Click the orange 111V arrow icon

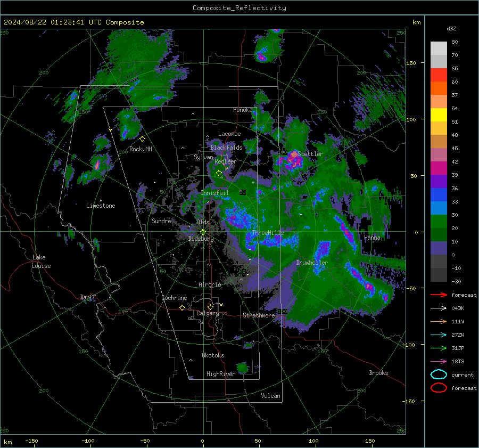coord(439,321)
